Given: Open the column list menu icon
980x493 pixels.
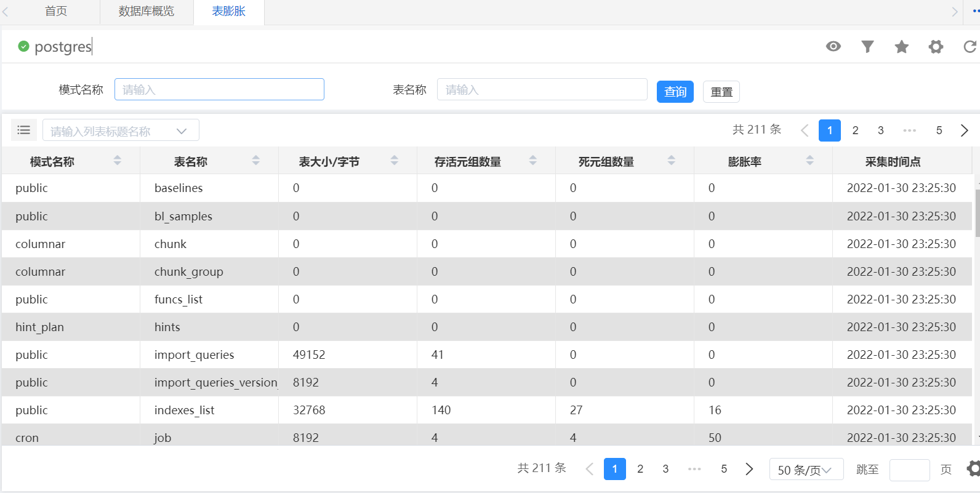Looking at the screenshot, I should (24, 130).
